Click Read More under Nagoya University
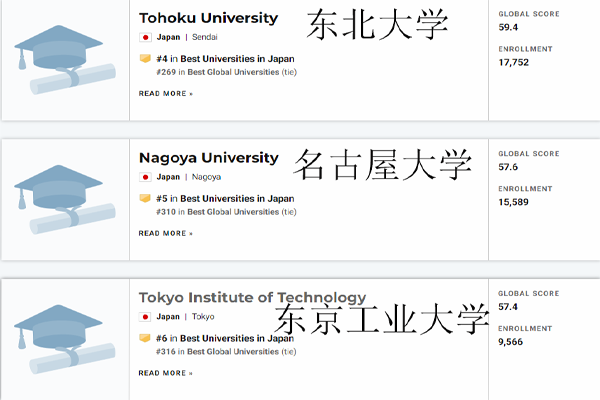 click(x=166, y=233)
